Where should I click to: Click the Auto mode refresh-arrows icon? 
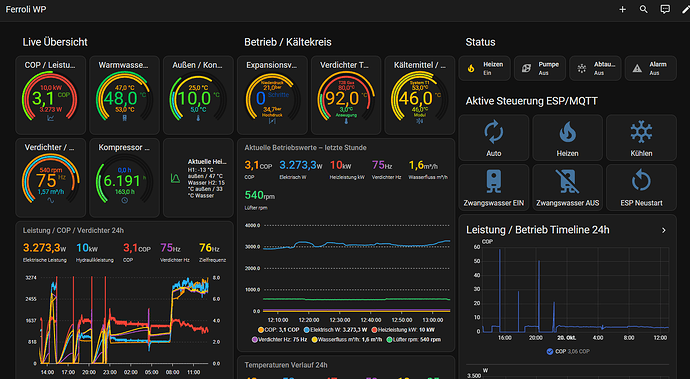pos(494,132)
